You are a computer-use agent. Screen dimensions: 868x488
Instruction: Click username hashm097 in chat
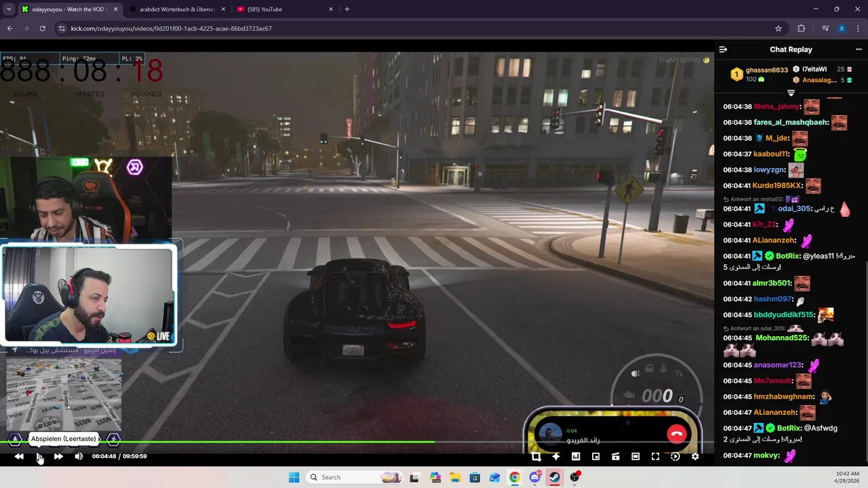pyautogui.click(x=773, y=299)
